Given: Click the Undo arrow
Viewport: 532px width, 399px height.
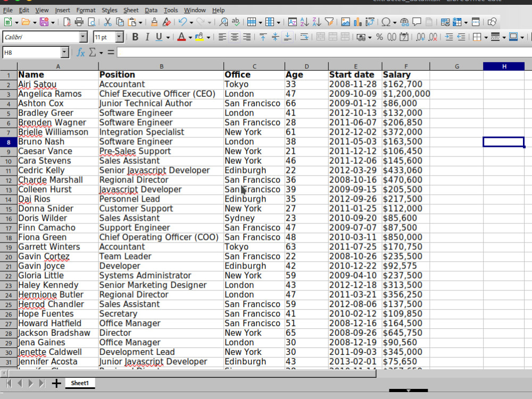Looking at the screenshot, I should click(182, 22).
